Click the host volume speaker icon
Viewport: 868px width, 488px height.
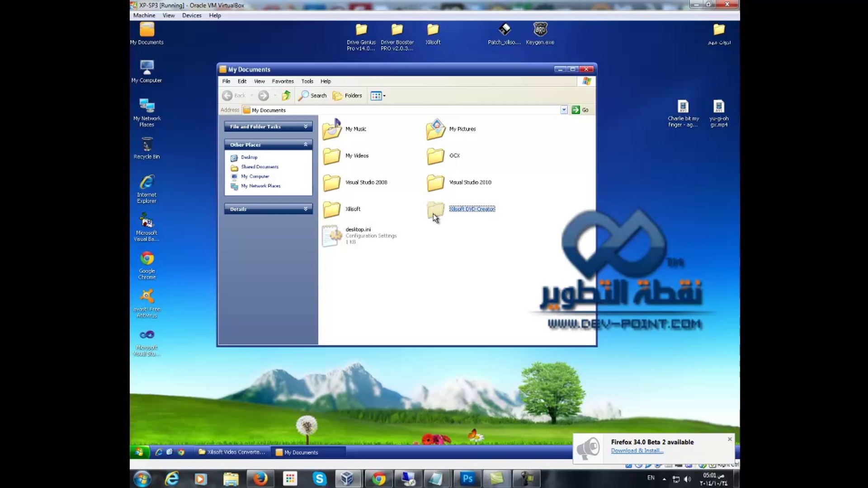coord(688,479)
